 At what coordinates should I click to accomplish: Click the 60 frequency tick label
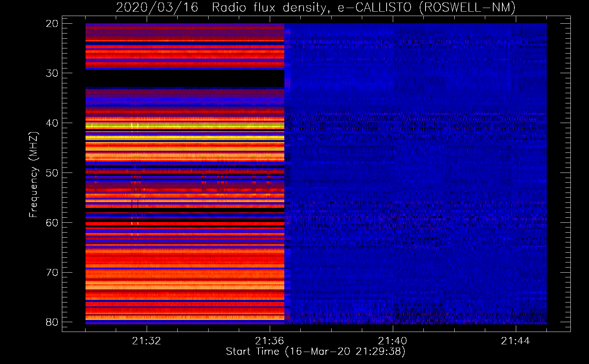click(x=52, y=223)
